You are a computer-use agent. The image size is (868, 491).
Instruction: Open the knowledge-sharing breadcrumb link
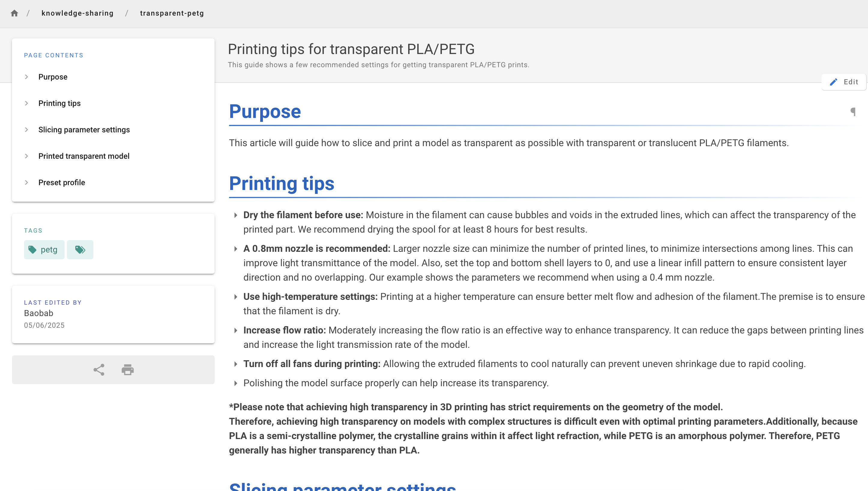pos(77,13)
